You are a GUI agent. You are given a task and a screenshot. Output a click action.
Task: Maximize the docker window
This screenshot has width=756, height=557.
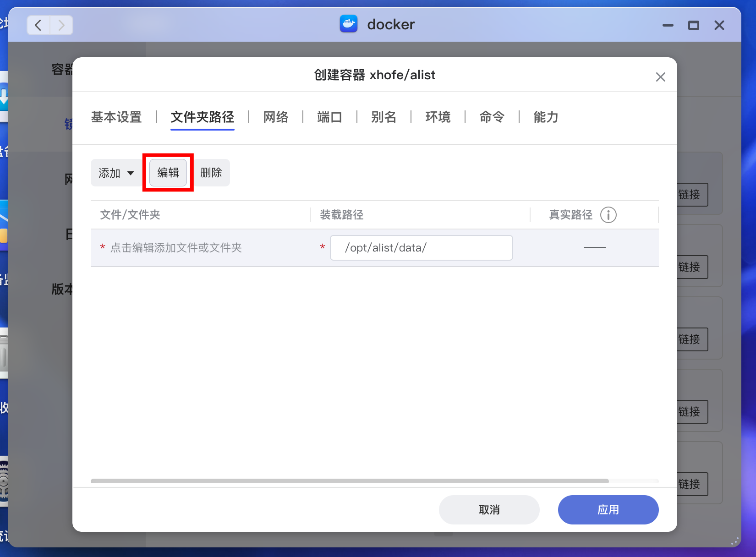[694, 25]
